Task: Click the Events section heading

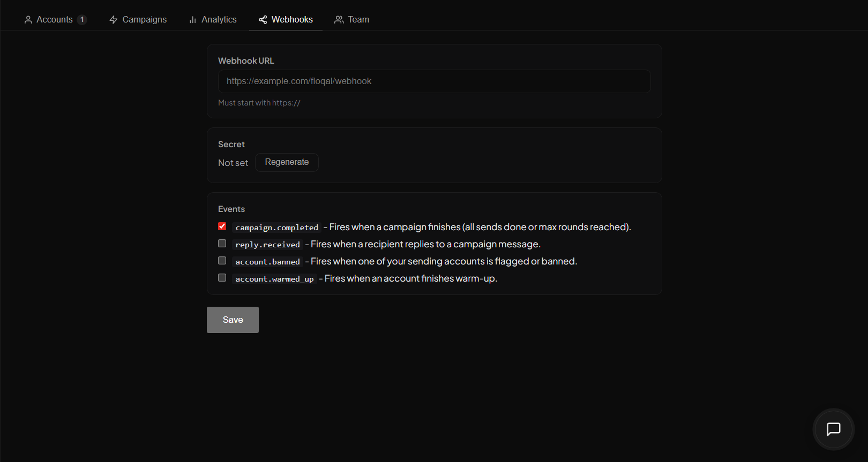Action: click(231, 209)
